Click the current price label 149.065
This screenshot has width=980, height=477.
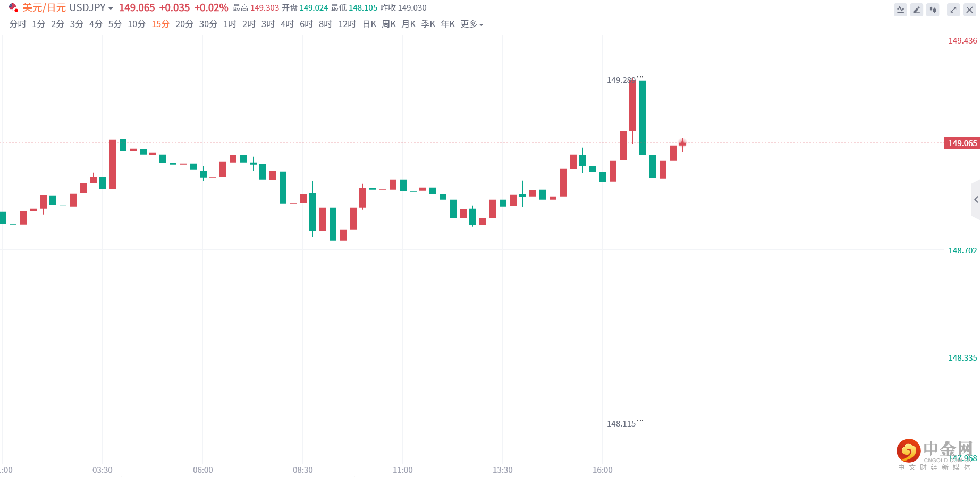[x=962, y=143]
